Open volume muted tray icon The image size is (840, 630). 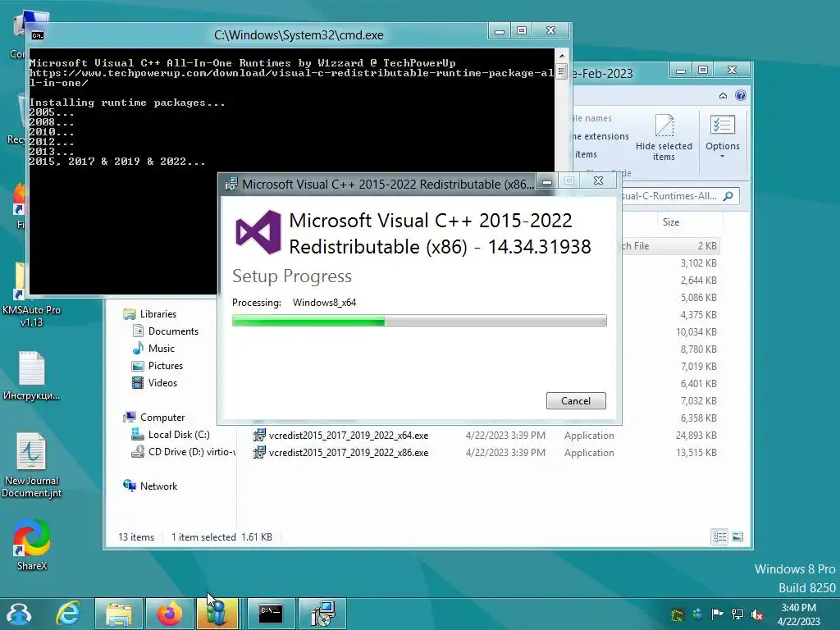click(x=757, y=614)
